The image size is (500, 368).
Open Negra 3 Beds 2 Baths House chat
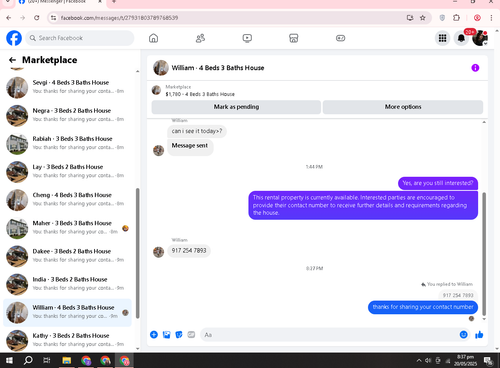(67, 116)
